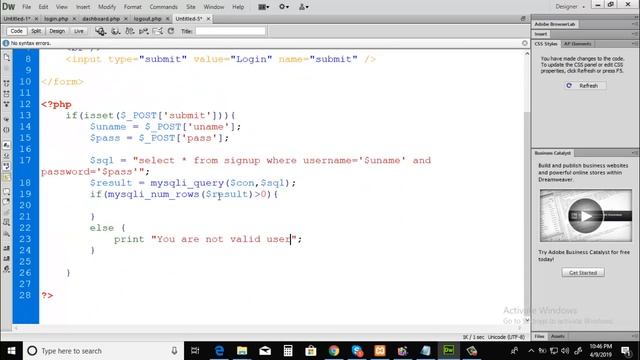Viewport: 640px width, 360px height.
Task: Open Skype from the taskbar
Action: [x=357, y=351]
